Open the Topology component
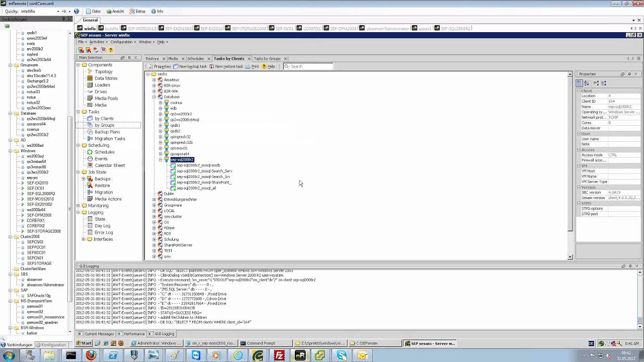 [x=103, y=71]
